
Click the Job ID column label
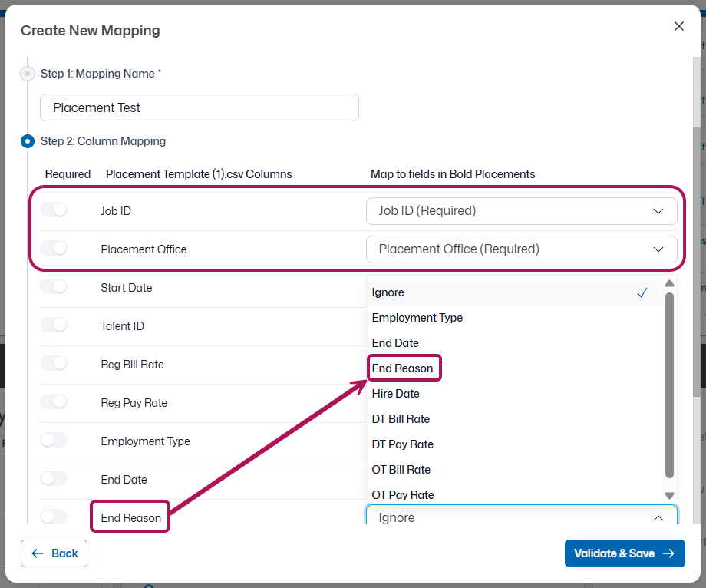pos(116,210)
